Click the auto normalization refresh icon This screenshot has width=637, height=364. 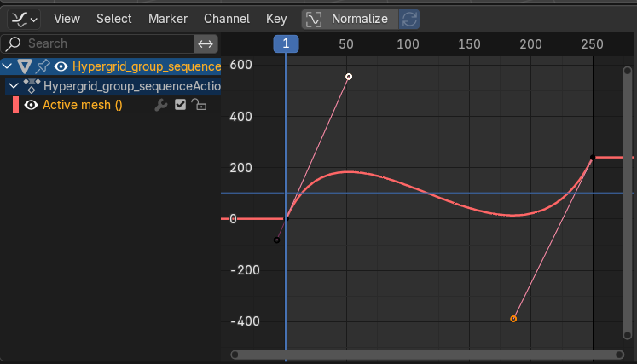[x=409, y=19]
